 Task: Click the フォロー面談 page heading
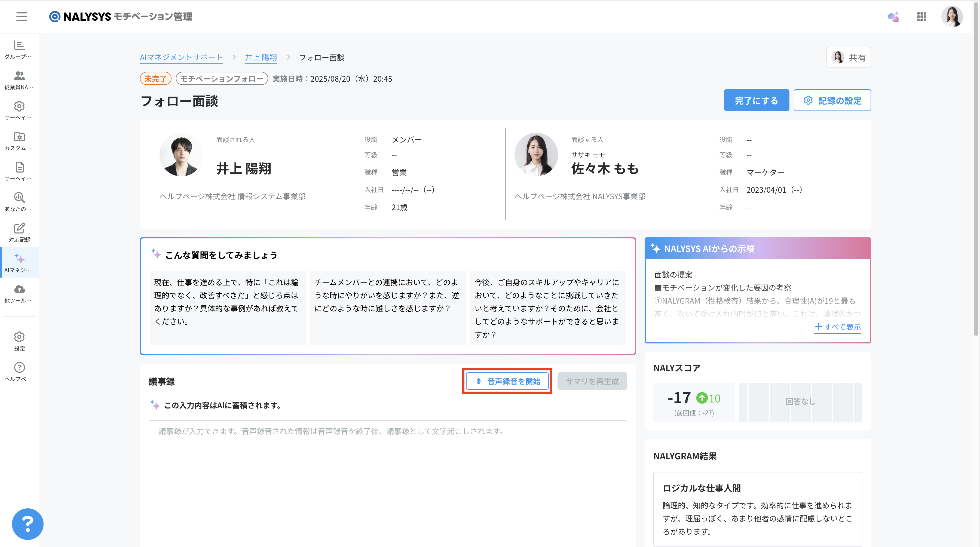tap(179, 101)
